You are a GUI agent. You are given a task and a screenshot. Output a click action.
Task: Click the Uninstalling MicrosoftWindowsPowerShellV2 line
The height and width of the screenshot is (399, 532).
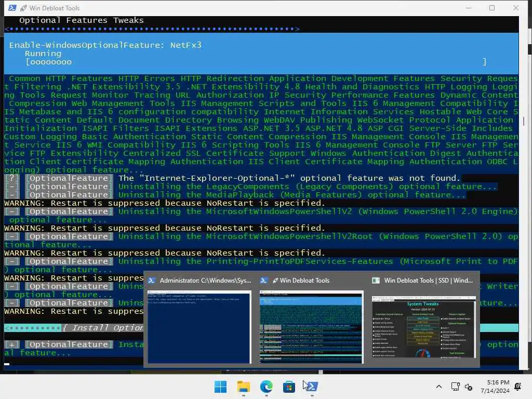261,216
